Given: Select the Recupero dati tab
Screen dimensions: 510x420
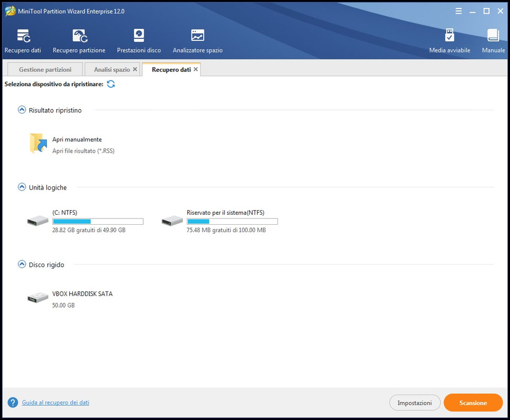Looking at the screenshot, I should 171,70.
